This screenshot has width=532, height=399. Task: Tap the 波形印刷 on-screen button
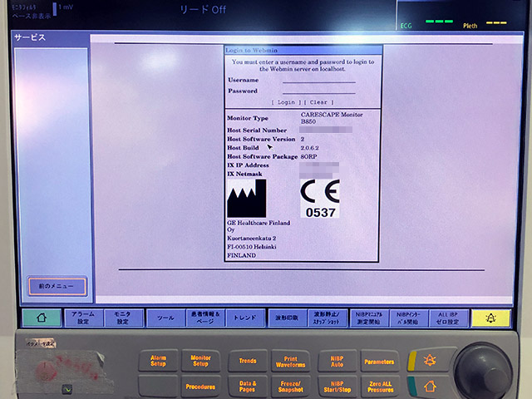click(x=288, y=318)
